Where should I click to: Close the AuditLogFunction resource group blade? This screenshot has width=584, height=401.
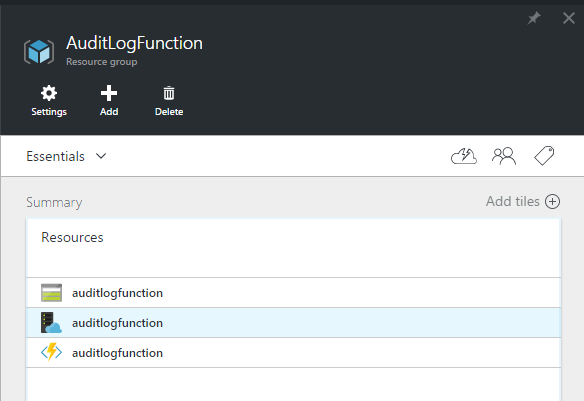pyautogui.click(x=568, y=18)
